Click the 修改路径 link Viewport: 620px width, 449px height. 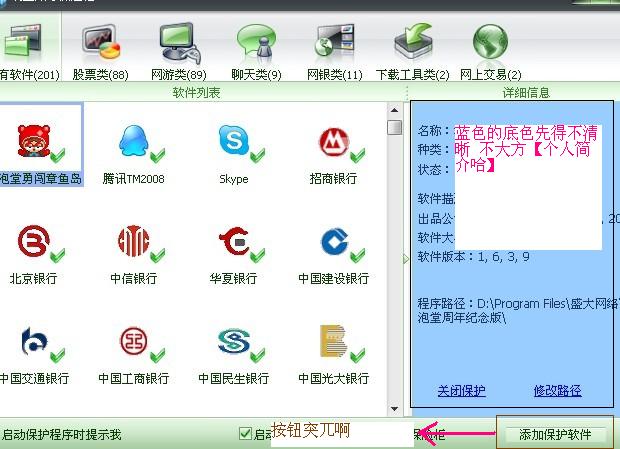coord(558,391)
